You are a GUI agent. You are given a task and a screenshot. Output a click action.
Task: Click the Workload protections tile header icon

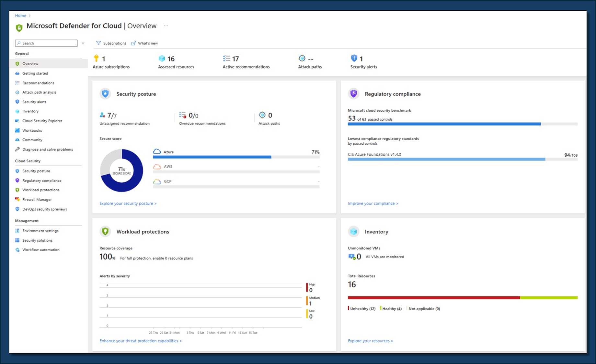(x=105, y=231)
